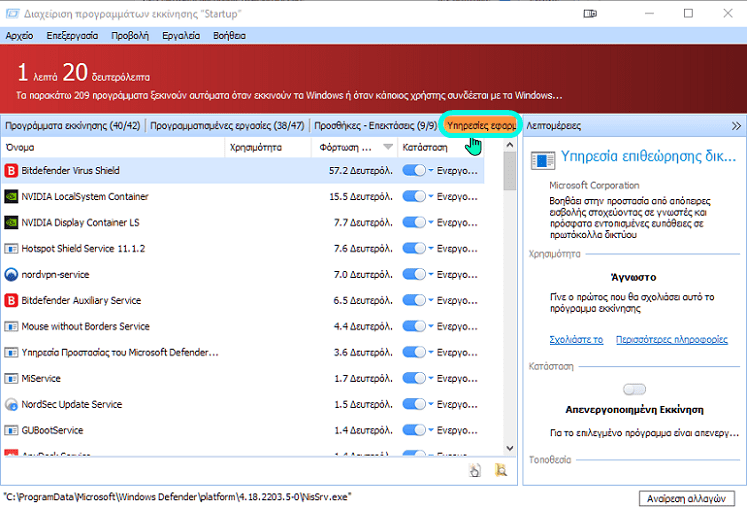The width and height of the screenshot is (747, 509).
Task: Click the scroll down arrow of list
Action: pyautogui.click(x=509, y=448)
